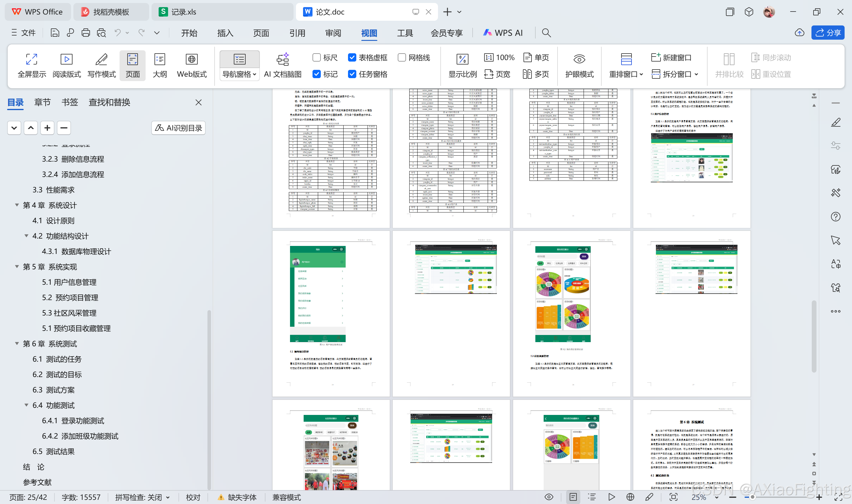Click the undo arrow icon
Image resolution: width=852 pixels, height=504 pixels.
[x=117, y=33]
